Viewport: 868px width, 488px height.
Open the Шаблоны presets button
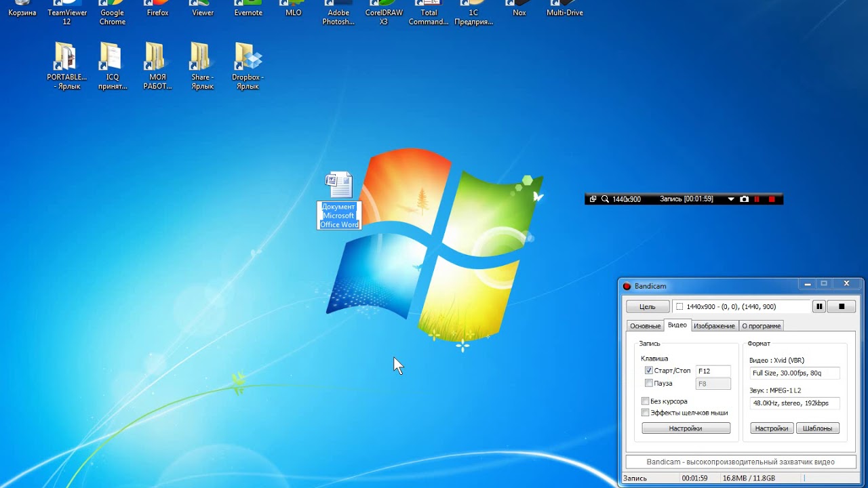tap(818, 428)
